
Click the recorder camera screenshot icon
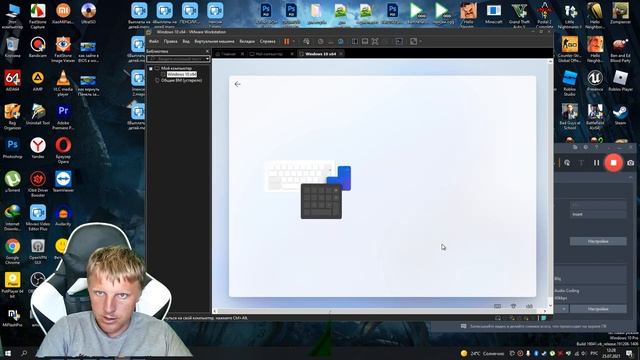tap(631, 163)
